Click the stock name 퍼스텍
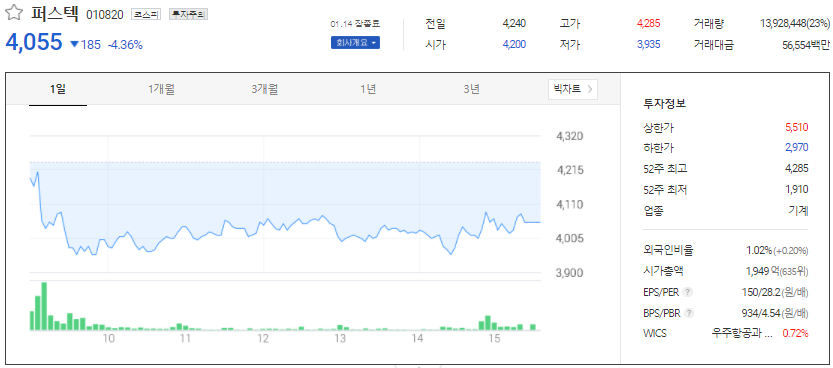Viewport: 833px width, 368px height. coord(54,14)
